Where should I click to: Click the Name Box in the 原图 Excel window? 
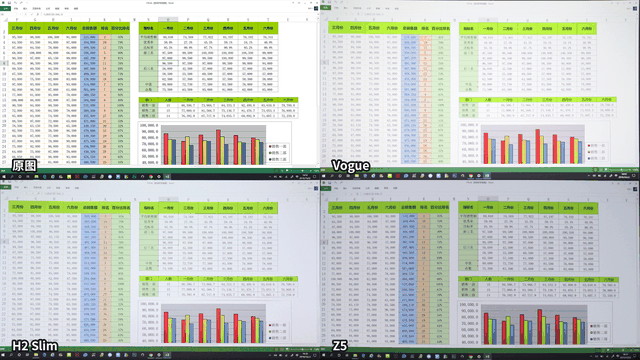click(x=9, y=14)
